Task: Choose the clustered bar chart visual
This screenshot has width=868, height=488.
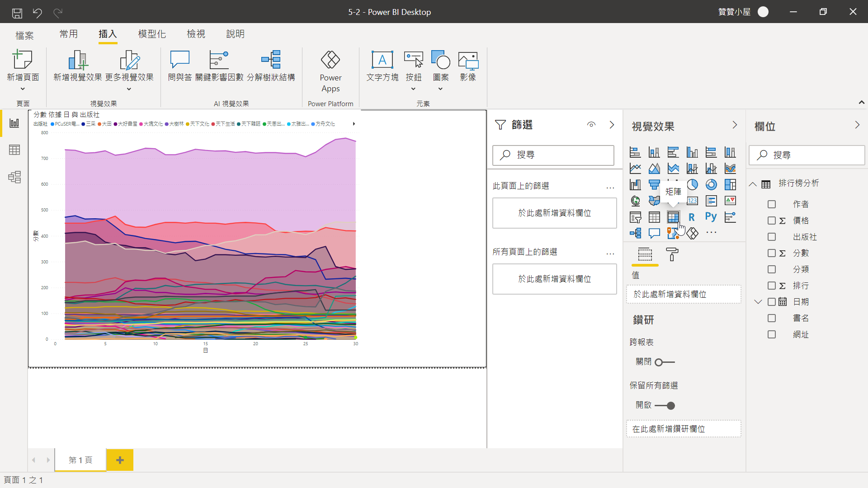Action: pyautogui.click(x=673, y=152)
